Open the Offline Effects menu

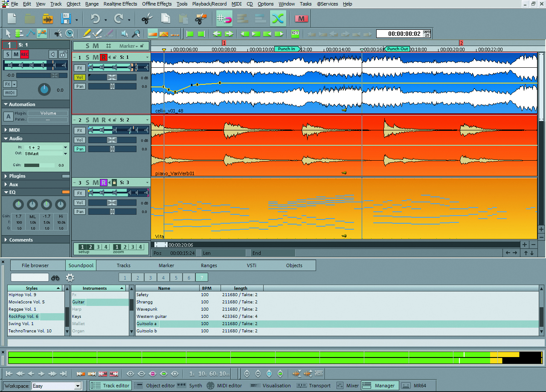157,4
